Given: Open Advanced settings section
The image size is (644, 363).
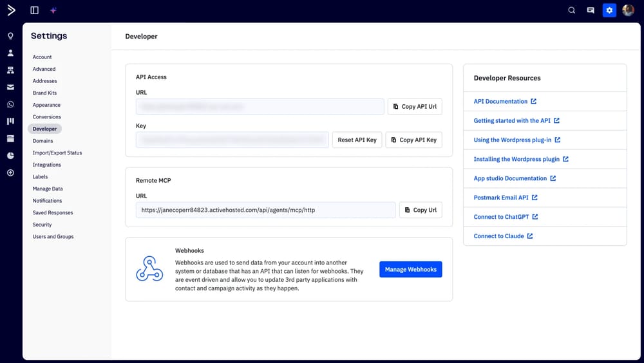Looking at the screenshot, I should (44, 69).
